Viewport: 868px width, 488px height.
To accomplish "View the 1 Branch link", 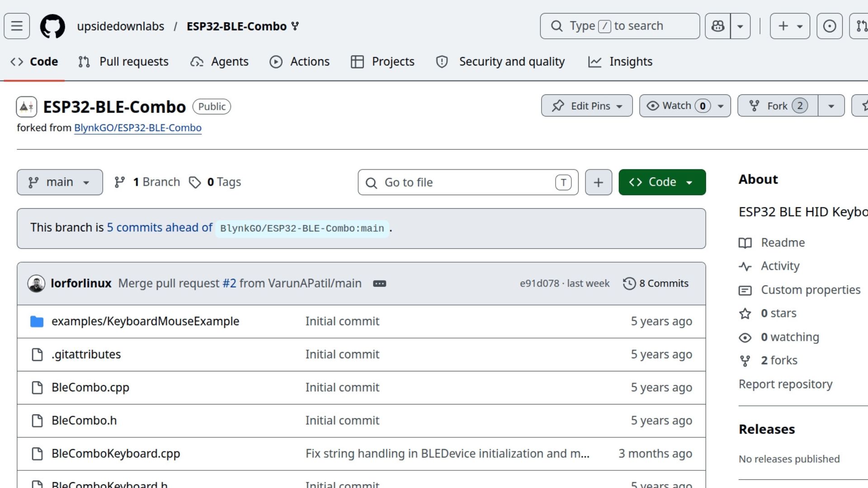I will (x=147, y=182).
